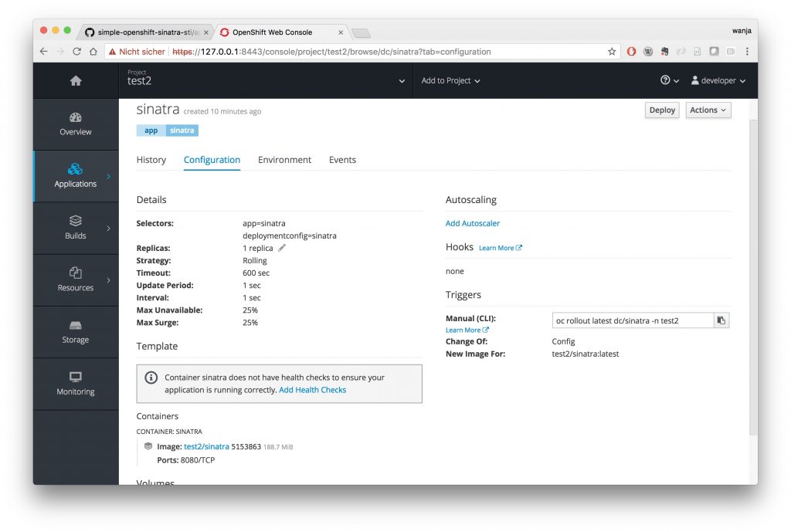Click the browser forward arrow
The width and height of the screenshot is (791, 532).
point(60,52)
